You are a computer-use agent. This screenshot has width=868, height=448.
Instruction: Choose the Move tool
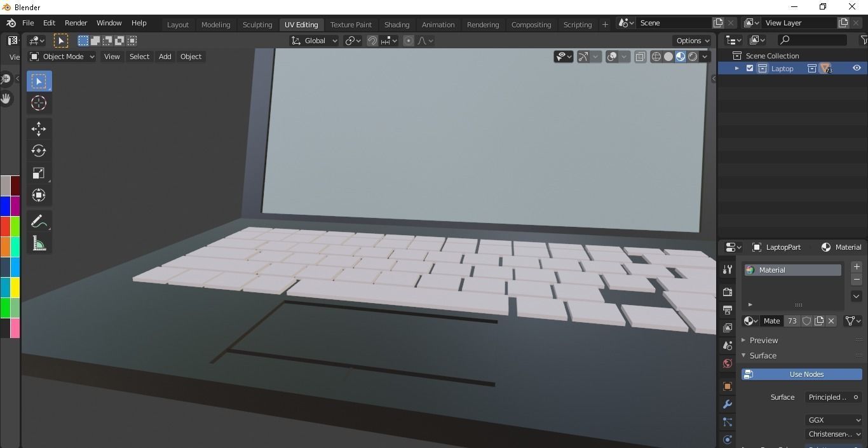pyautogui.click(x=39, y=129)
